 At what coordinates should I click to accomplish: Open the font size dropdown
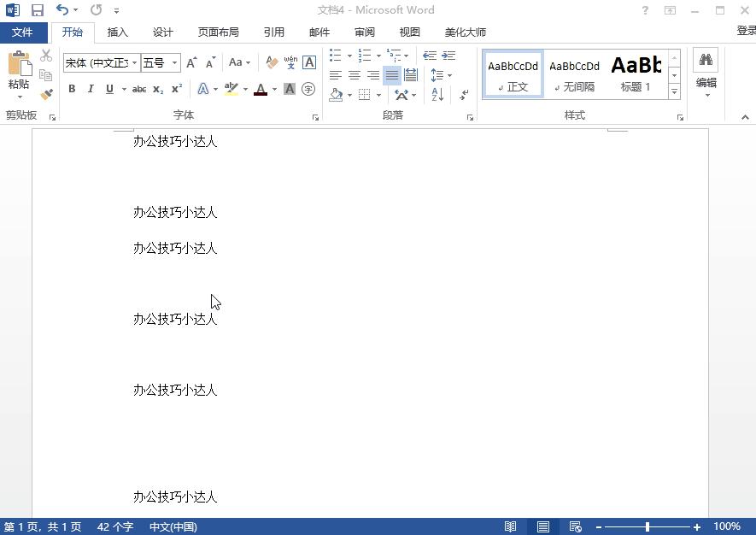point(176,62)
